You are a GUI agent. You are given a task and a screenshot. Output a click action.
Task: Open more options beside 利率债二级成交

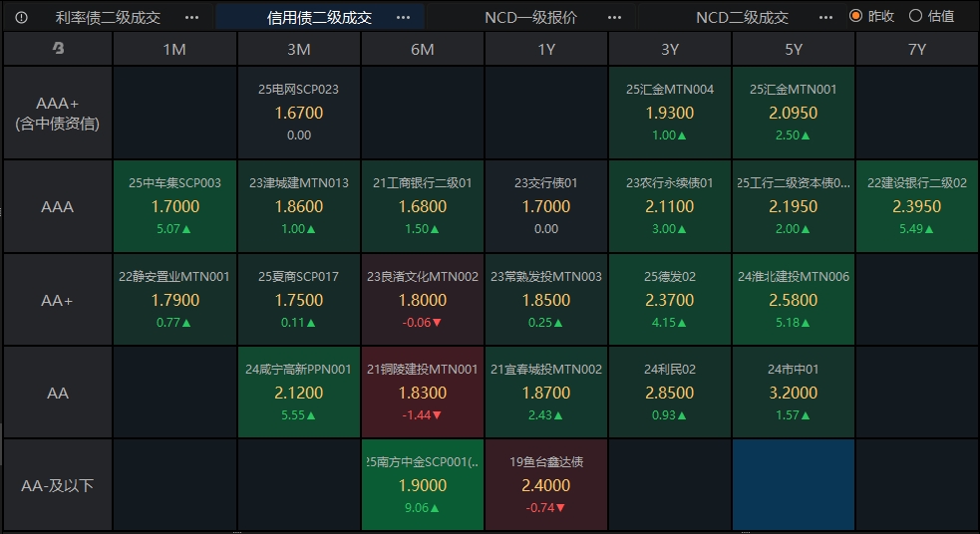[x=192, y=17]
